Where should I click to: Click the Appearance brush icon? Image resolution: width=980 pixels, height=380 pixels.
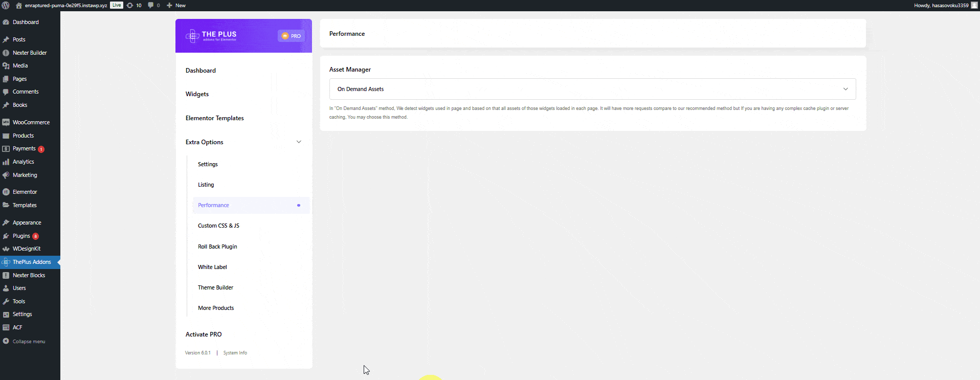pyautogui.click(x=6, y=223)
